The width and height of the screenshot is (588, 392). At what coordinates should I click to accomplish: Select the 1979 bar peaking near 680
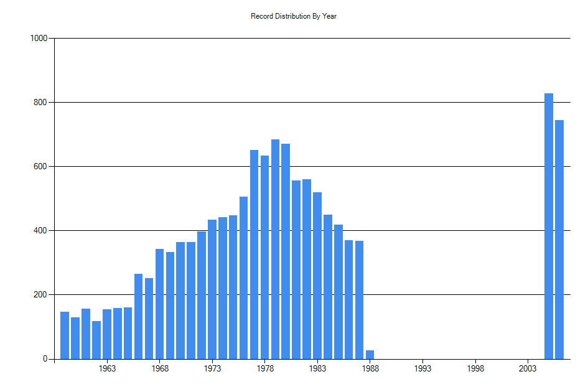click(275, 250)
